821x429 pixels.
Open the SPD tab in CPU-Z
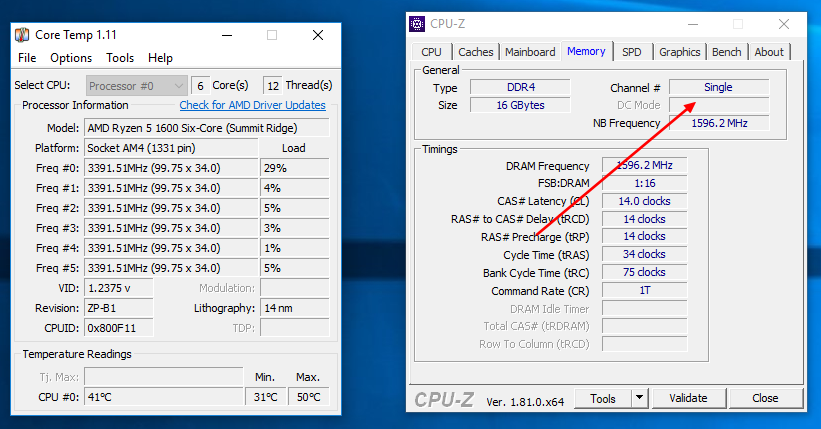point(632,52)
